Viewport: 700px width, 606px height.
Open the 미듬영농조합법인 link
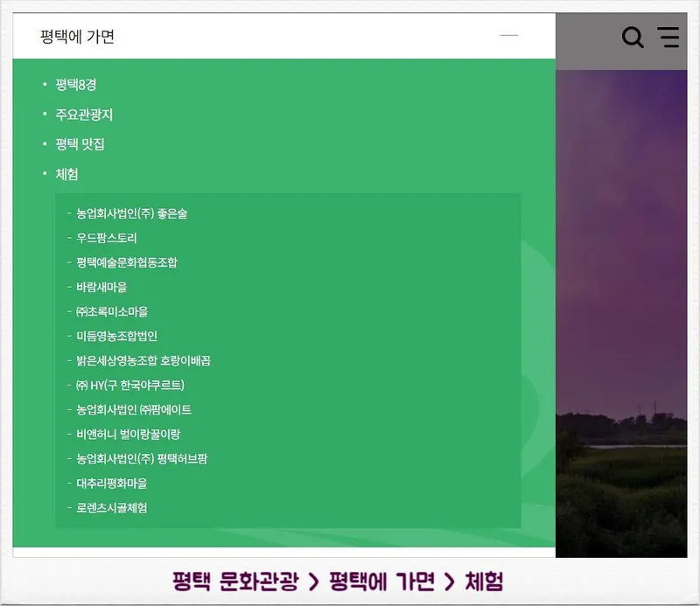tap(116, 336)
